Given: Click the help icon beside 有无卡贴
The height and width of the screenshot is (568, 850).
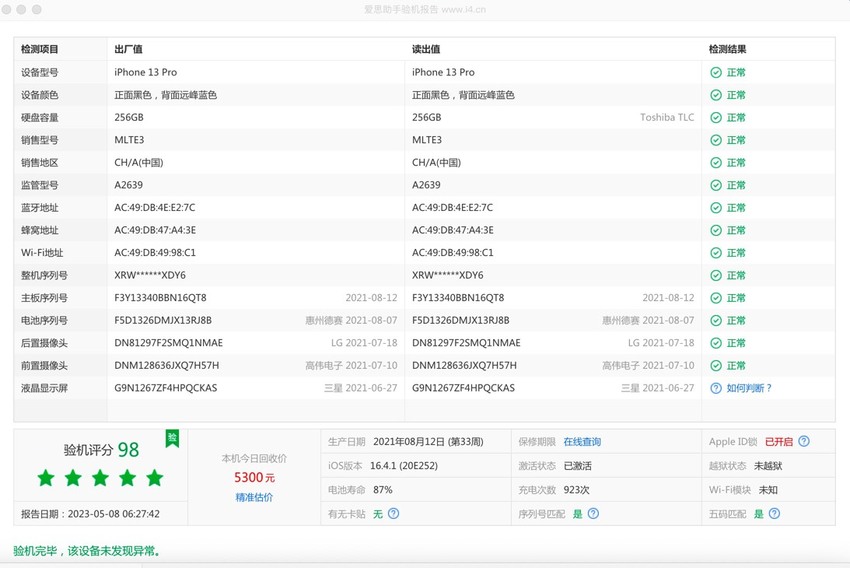Looking at the screenshot, I should pyautogui.click(x=394, y=513).
